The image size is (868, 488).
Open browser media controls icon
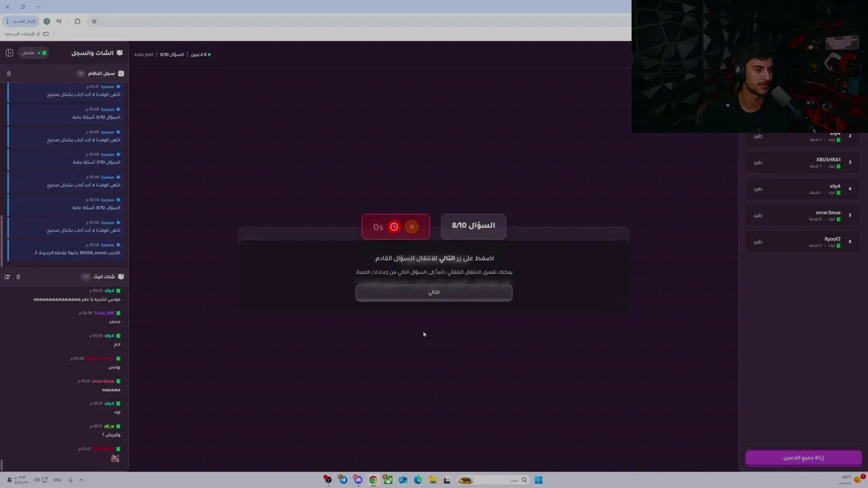click(x=59, y=21)
